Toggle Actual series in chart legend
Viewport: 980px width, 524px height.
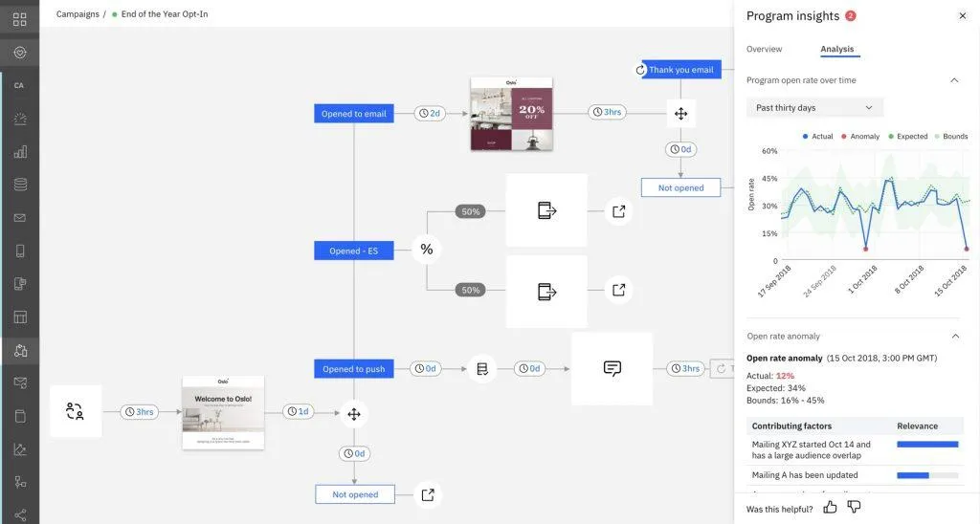(x=817, y=136)
